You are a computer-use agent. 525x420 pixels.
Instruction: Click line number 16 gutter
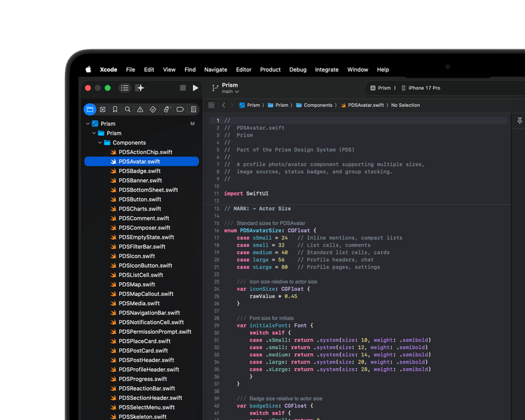click(217, 230)
